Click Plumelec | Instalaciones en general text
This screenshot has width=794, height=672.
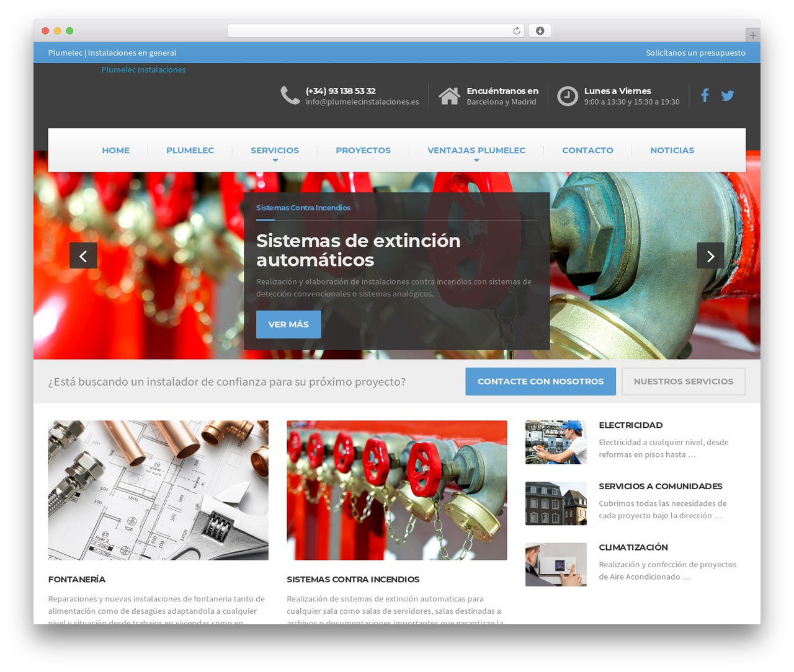coord(112,53)
